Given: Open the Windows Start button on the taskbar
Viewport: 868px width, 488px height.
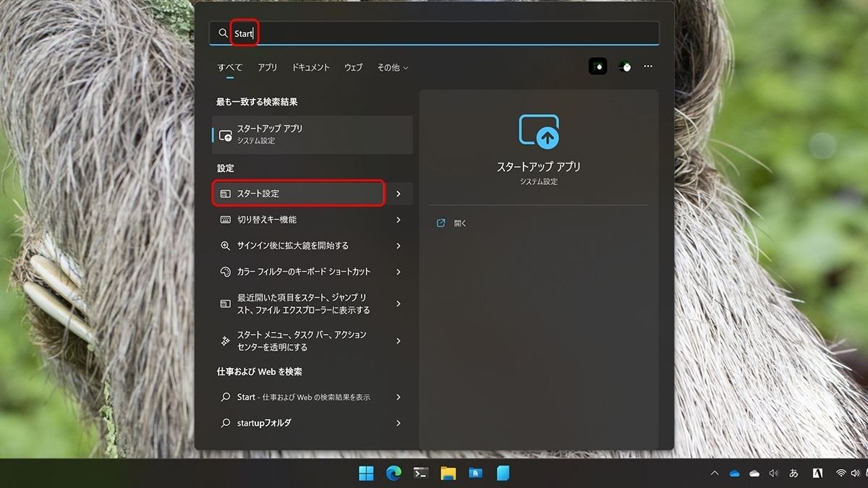Looking at the screenshot, I should [367, 474].
